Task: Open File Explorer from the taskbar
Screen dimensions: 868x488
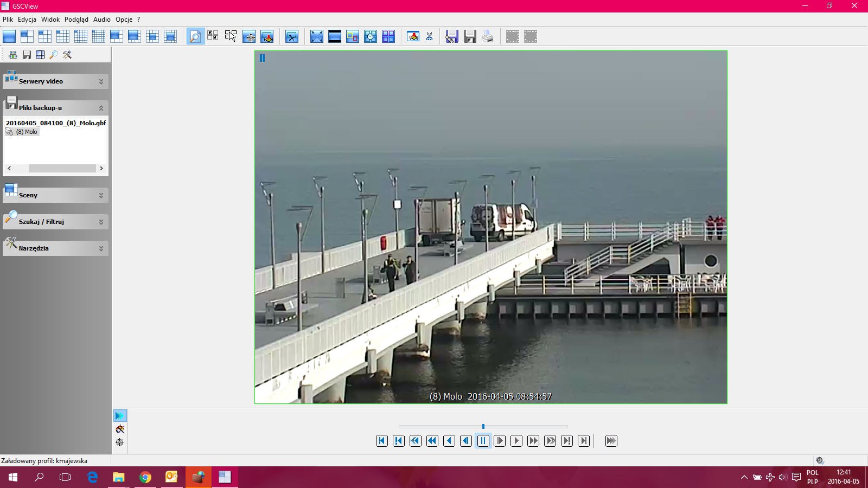Action: click(x=118, y=477)
